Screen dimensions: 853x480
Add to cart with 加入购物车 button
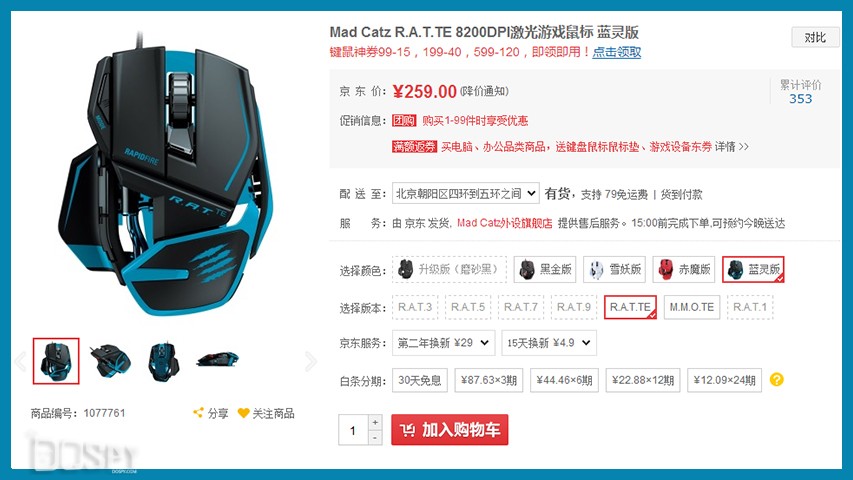[x=449, y=430]
